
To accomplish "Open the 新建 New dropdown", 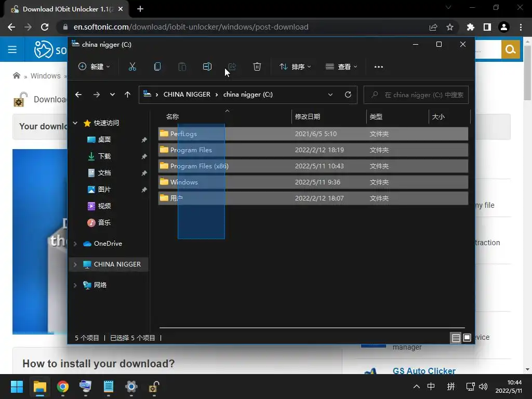I will pos(94,67).
